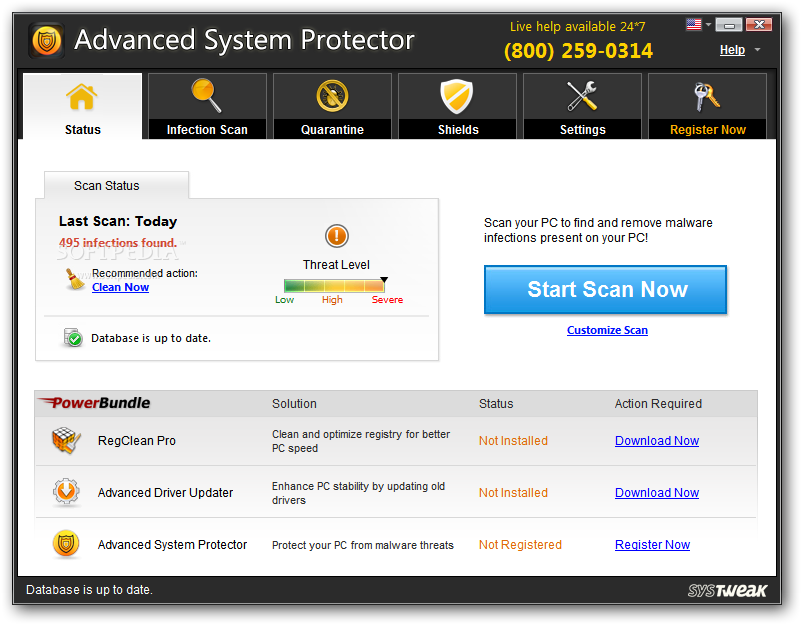802x625 pixels.
Task: Open Settings using the wrench and screwdriver icon
Action: (x=582, y=96)
